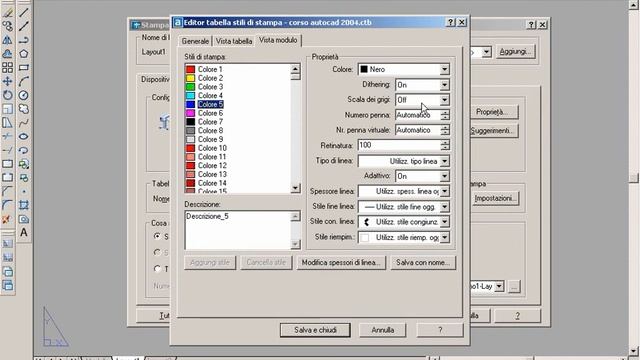Viewport: 640px width, 360px height.
Task: Select the Multiline Text 'A' tool
Action: pyautogui.click(x=24, y=233)
